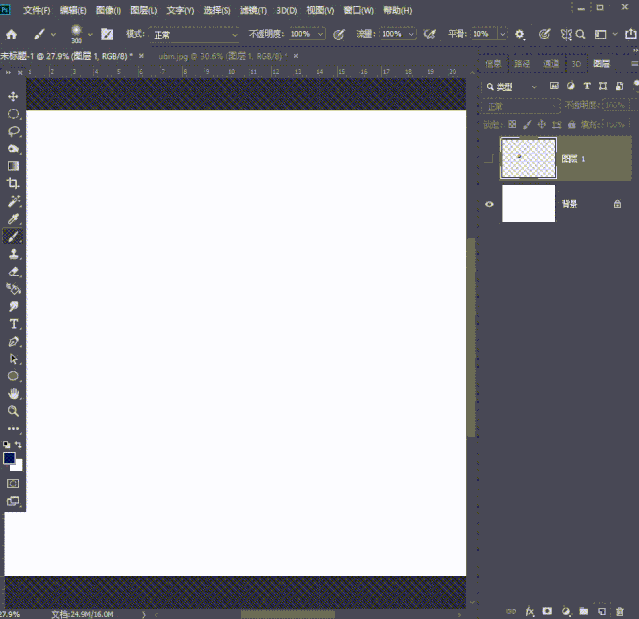Select the Crop tool
Screen dimensions: 639x619
point(14,183)
